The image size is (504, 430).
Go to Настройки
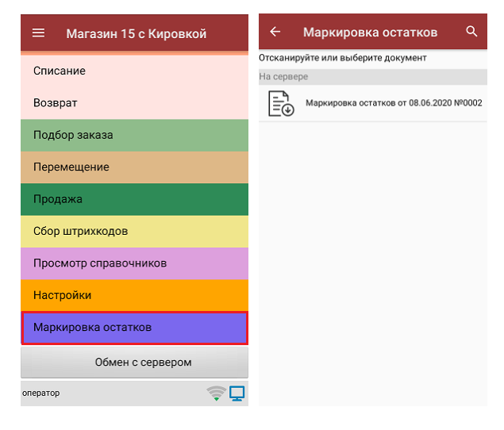134,295
